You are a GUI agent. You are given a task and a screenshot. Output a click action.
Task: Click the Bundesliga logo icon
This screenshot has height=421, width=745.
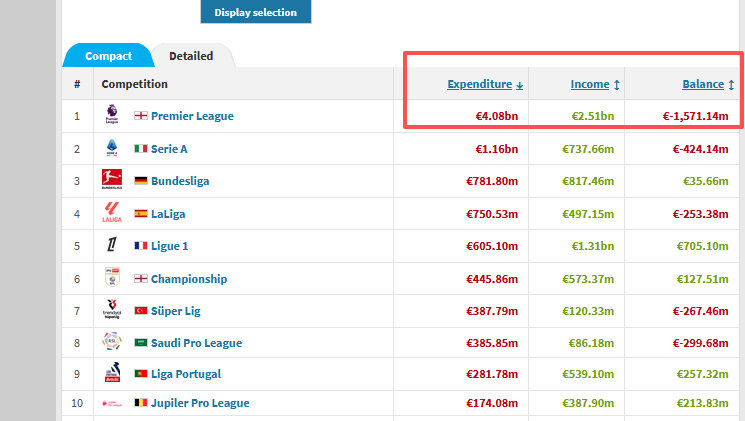(112, 179)
